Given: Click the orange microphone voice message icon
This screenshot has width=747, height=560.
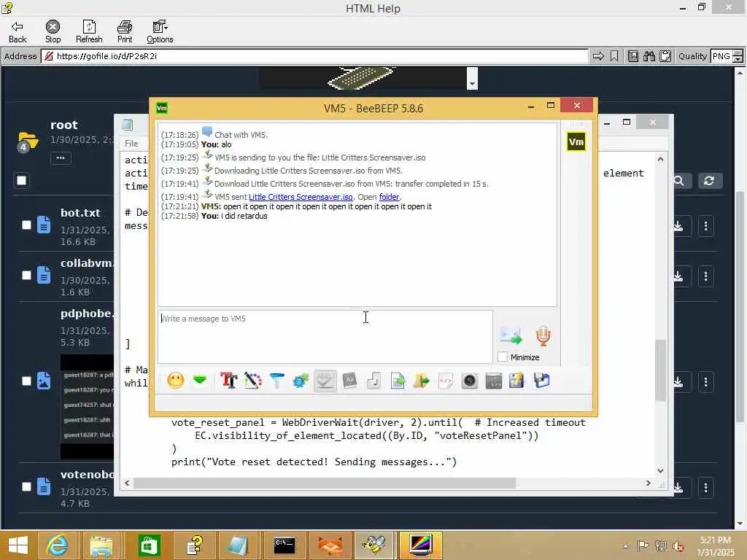Looking at the screenshot, I should tap(543, 335).
